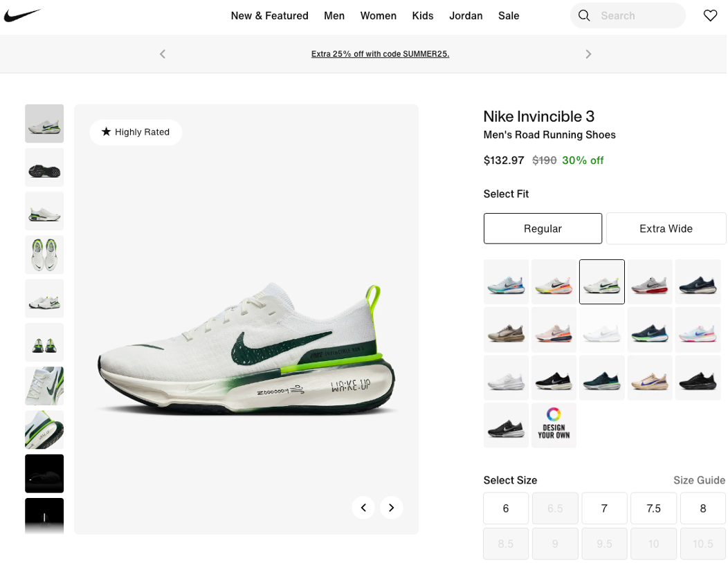Choose the black with silver swoosh colorway
The height and width of the screenshot is (563, 728).
506,425
